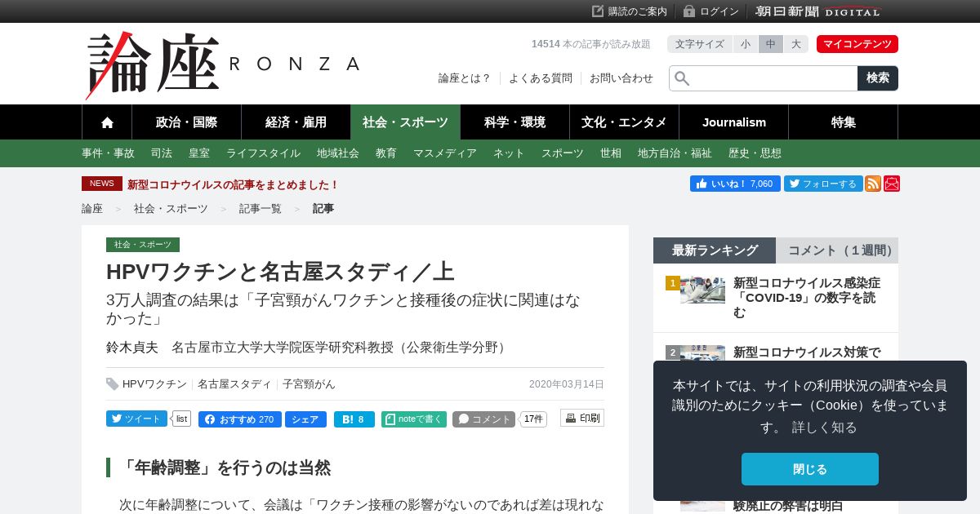Share article with ツイート button
The image size is (980, 514).
[136, 419]
